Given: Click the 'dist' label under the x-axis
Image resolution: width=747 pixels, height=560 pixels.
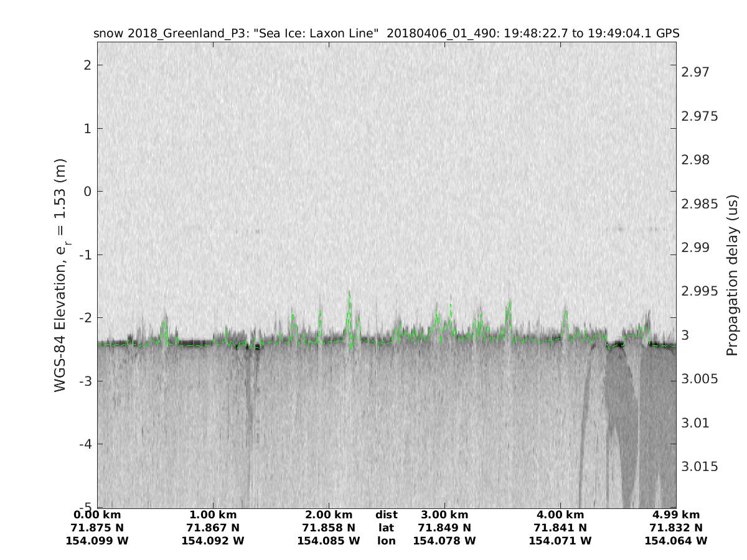Looking at the screenshot, I should pyautogui.click(x=386, y=515).
